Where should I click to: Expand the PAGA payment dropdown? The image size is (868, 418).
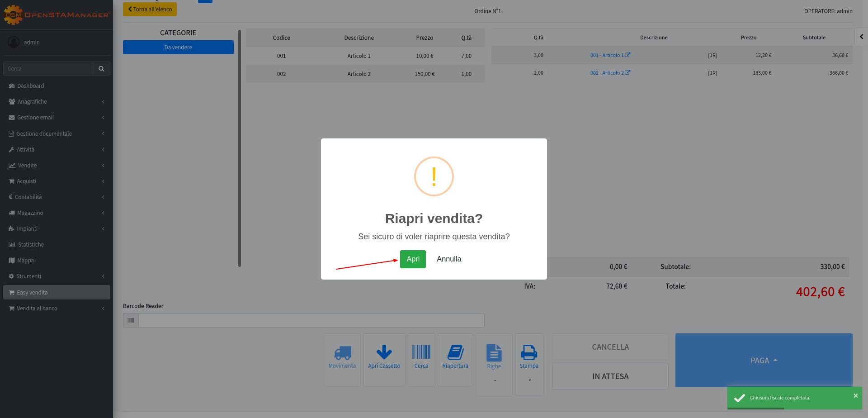[x=764, y=361]
